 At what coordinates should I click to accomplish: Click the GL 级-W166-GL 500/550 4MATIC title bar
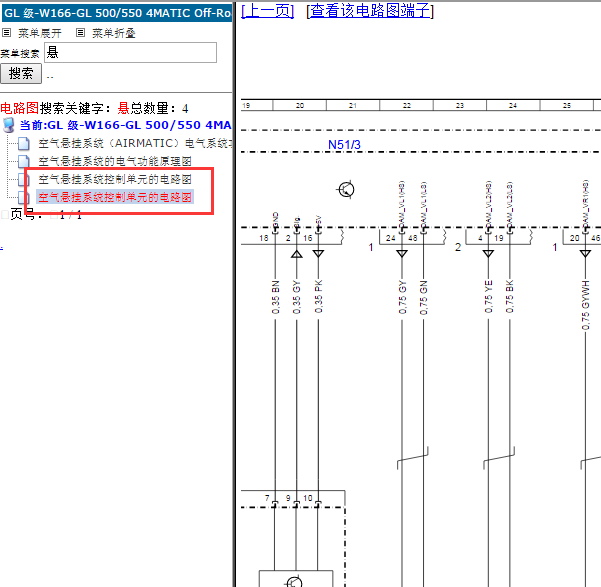point(117,13)
